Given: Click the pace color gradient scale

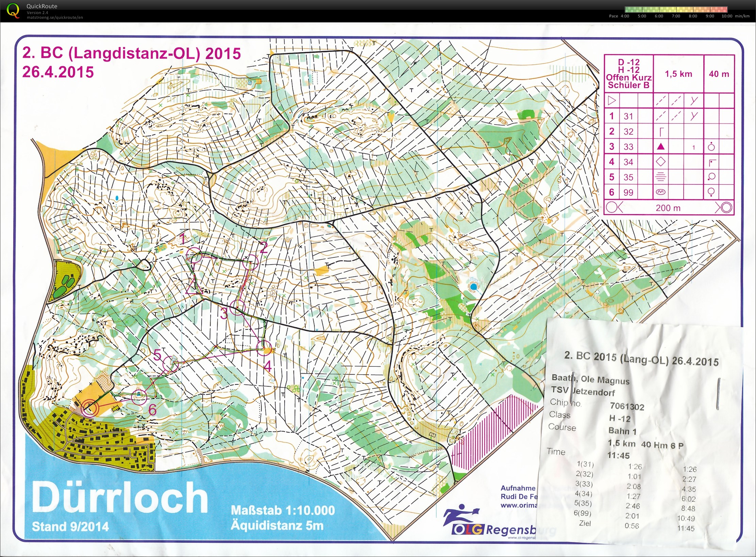Looking at the screenshot, I should (676, 10).
